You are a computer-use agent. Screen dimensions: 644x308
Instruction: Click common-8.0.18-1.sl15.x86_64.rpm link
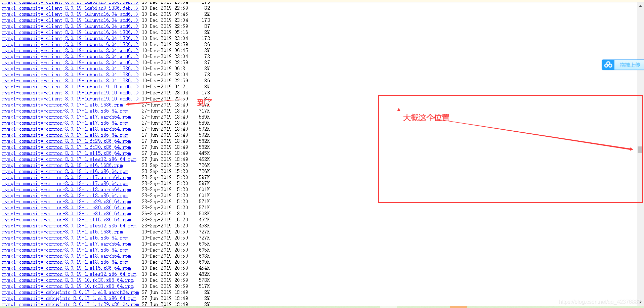tap(67, 220)
